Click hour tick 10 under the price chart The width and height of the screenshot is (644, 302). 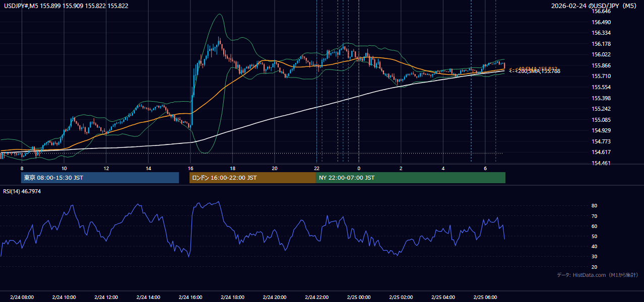(x=64, y=168)
